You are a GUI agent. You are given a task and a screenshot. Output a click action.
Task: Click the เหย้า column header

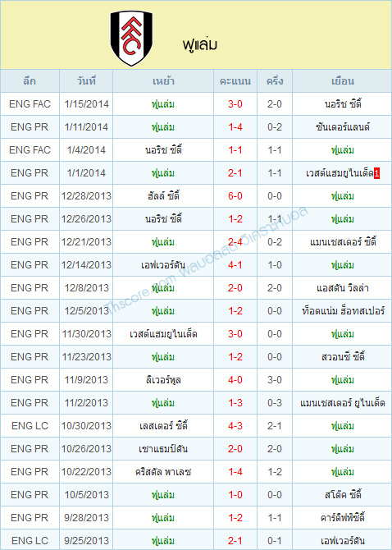(163, 81)
